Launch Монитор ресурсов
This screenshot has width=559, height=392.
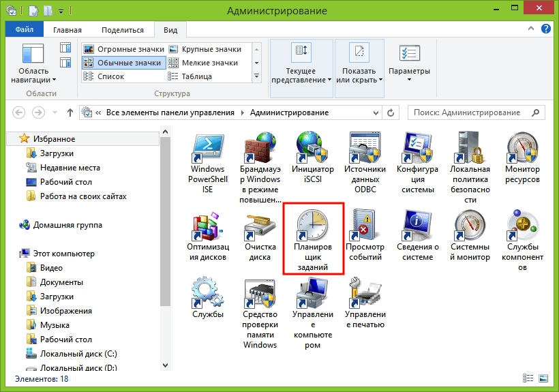pos(522,158)
